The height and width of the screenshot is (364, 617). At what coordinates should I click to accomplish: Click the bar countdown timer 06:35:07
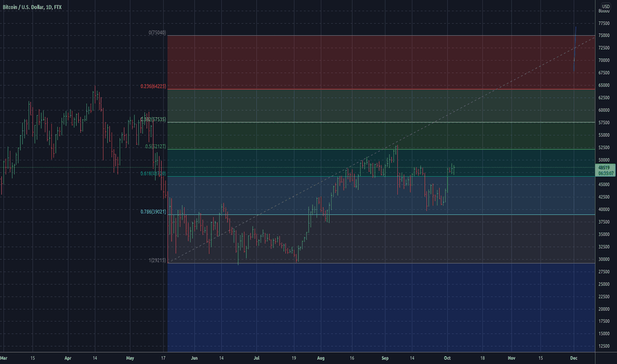click(x=606, y=173)
